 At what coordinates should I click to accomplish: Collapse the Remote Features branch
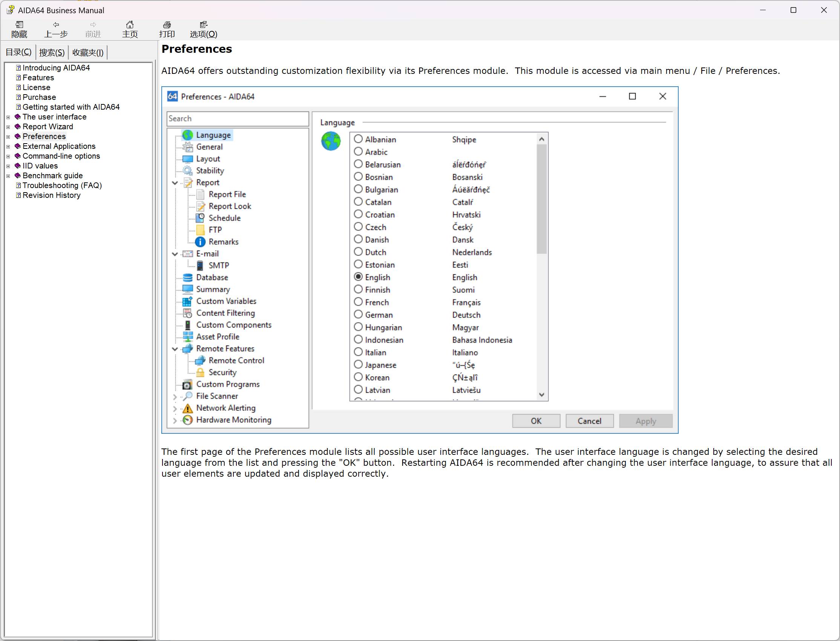coord(175,349)
